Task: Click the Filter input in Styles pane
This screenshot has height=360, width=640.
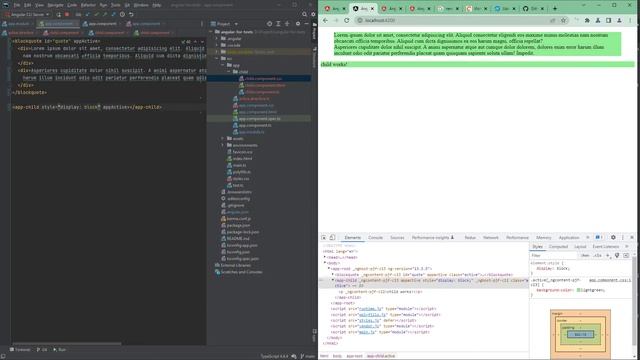Action: [x=554, y=256]
